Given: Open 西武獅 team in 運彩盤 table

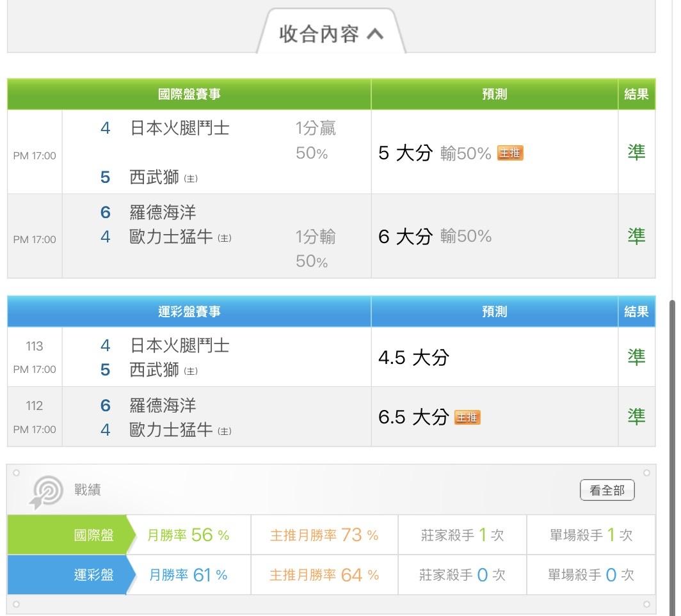Looking at the screenshot, I should [154, 370].
